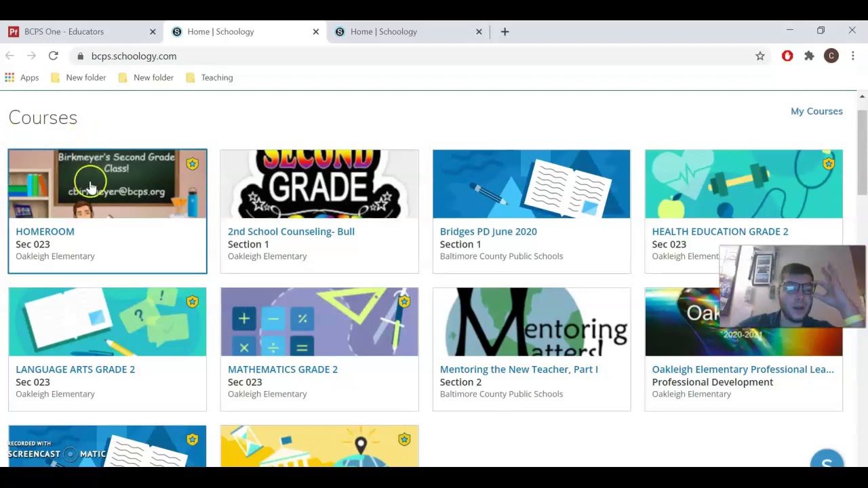The width and height of the screenshot is (868, 488).
Task: Go back to previous page
Action: point(9,56)
